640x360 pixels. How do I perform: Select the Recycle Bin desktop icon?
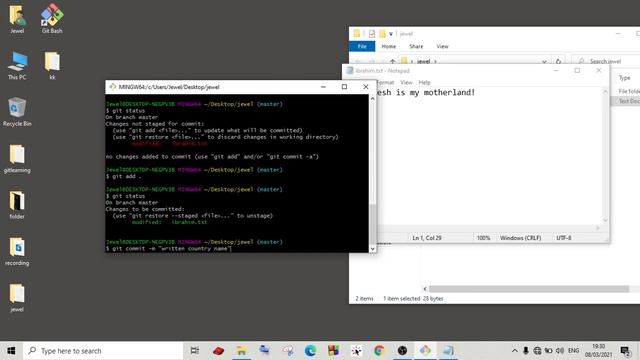click(x=17, y=112)
